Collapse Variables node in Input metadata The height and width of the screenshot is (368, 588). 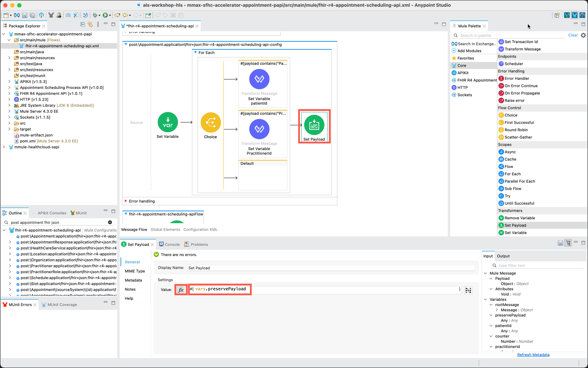pos(486,299)
